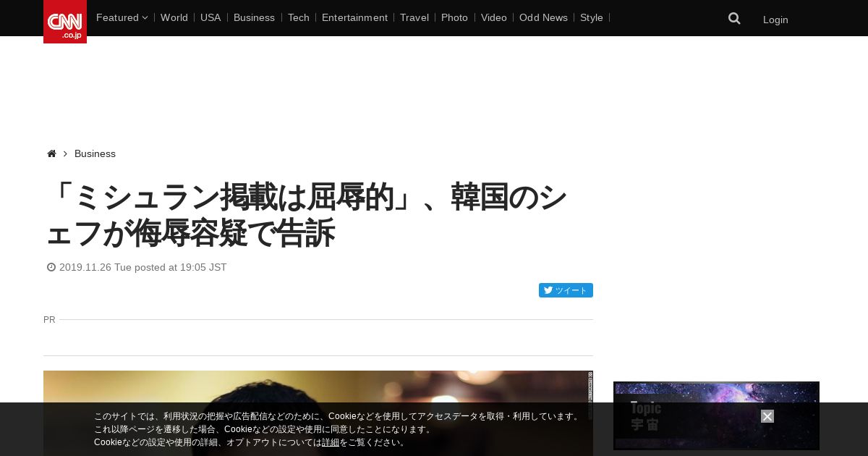Image resolution: width=868 pixels, height=456 pixels.
Task: Open the Video section
Action: (x=494, y=17)
